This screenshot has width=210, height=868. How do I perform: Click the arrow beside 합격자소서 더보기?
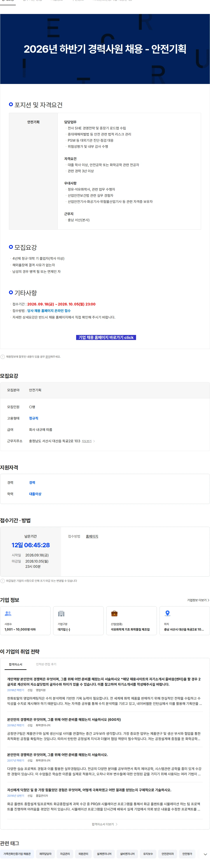click(117, 824)
